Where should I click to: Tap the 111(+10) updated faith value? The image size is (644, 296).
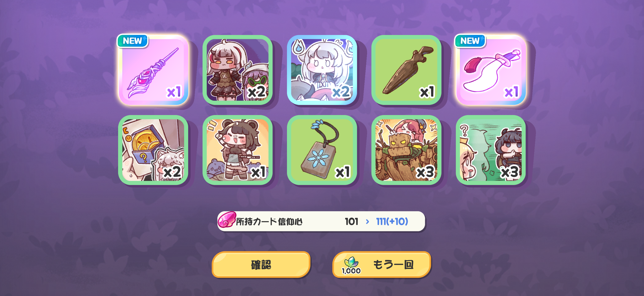point(392,221)
